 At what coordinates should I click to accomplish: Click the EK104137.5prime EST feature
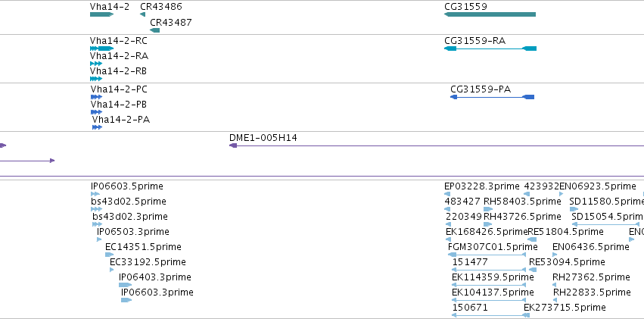pyautogui.click(x=489, y=300)
